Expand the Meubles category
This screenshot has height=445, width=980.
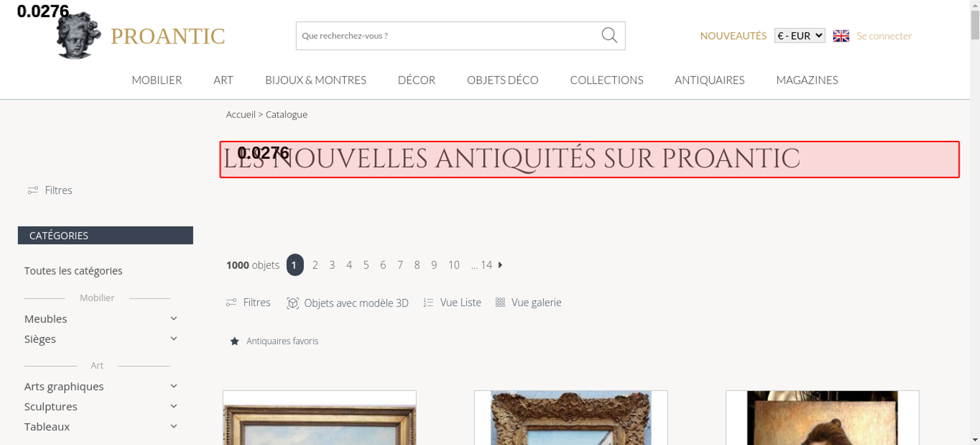[x=173, y=319]
